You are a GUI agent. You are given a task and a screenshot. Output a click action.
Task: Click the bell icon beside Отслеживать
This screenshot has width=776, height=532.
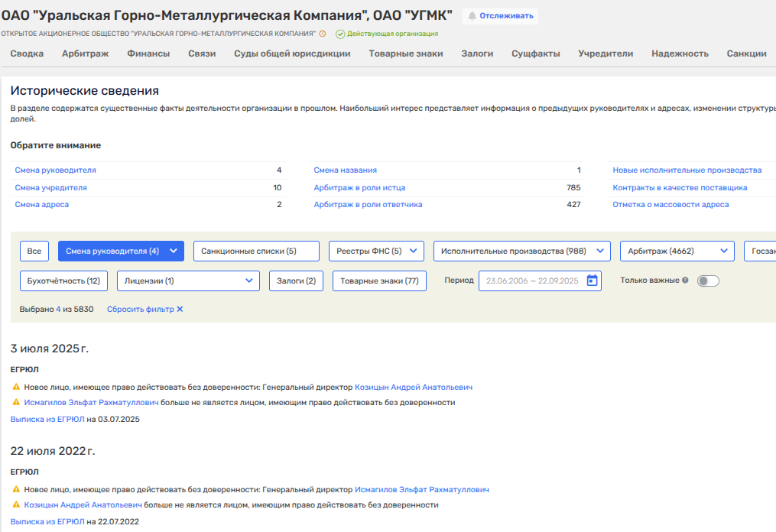point(472,16)
